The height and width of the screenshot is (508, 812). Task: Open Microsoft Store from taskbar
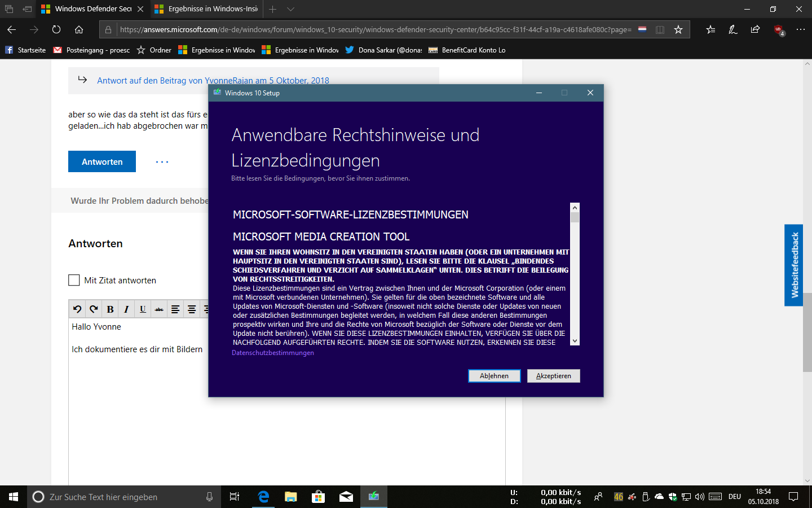tap(318, 497)
